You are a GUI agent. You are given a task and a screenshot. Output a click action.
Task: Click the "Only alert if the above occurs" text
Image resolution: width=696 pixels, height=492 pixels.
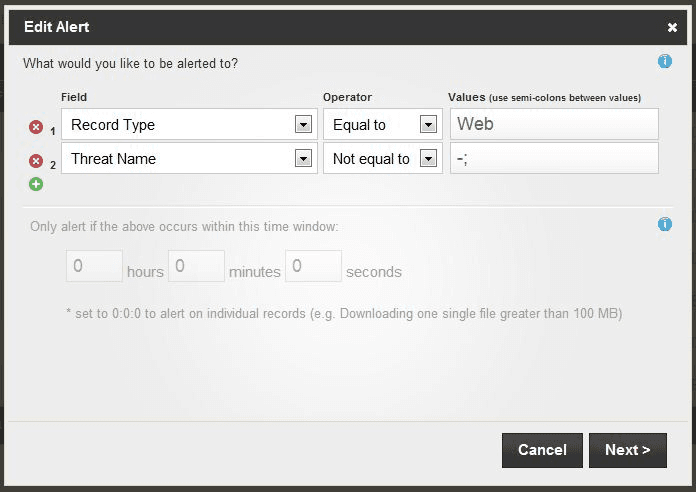[x=184, y=226]
